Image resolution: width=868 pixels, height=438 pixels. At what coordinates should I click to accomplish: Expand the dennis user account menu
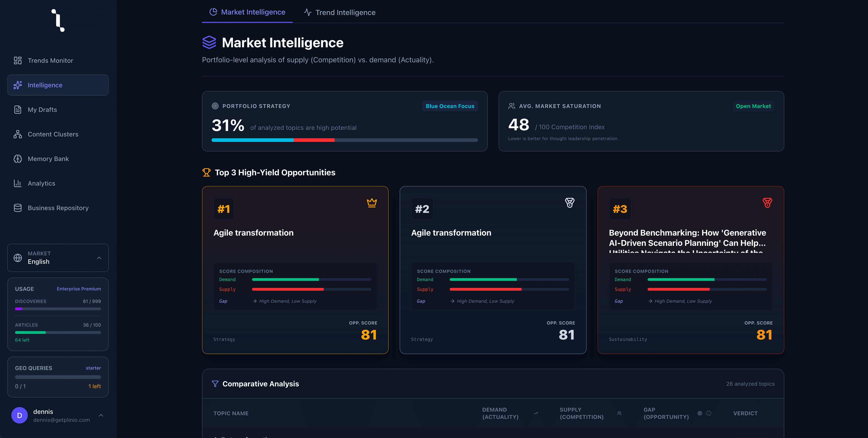click(58, 415)
